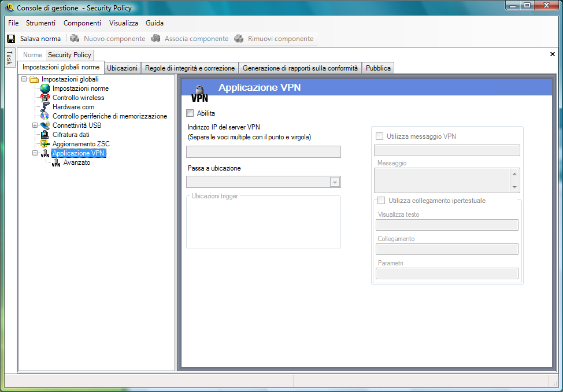Click the large VPN padlock header icon
Image resolution: width=563 pixels, height=392 pixels.
click(x=199, y=94)
